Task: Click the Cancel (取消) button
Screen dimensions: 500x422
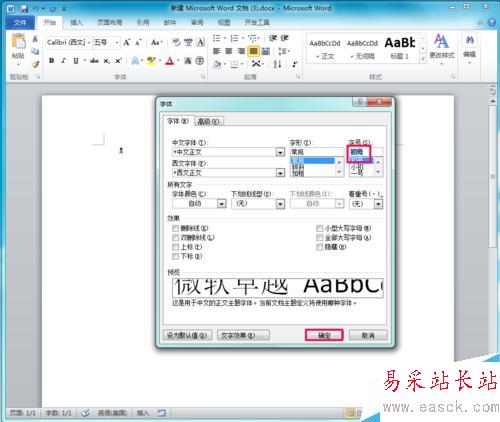Action: click(368, 335)
